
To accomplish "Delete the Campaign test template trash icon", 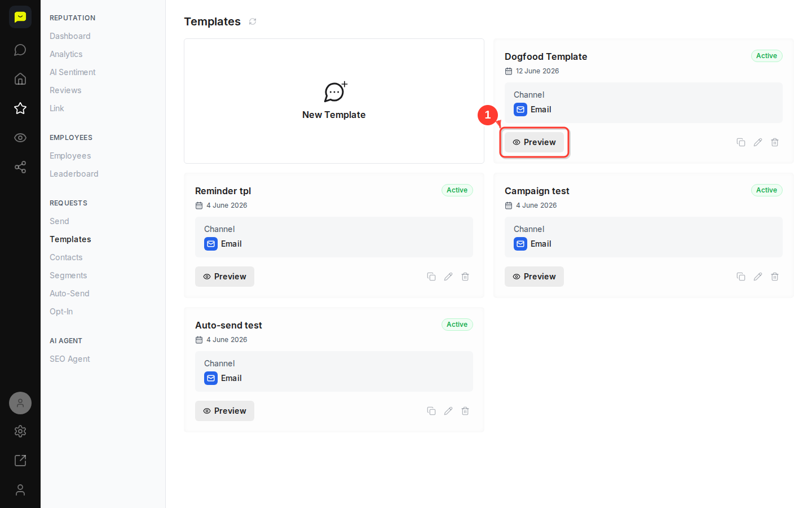I will click(x=775, y=277).
